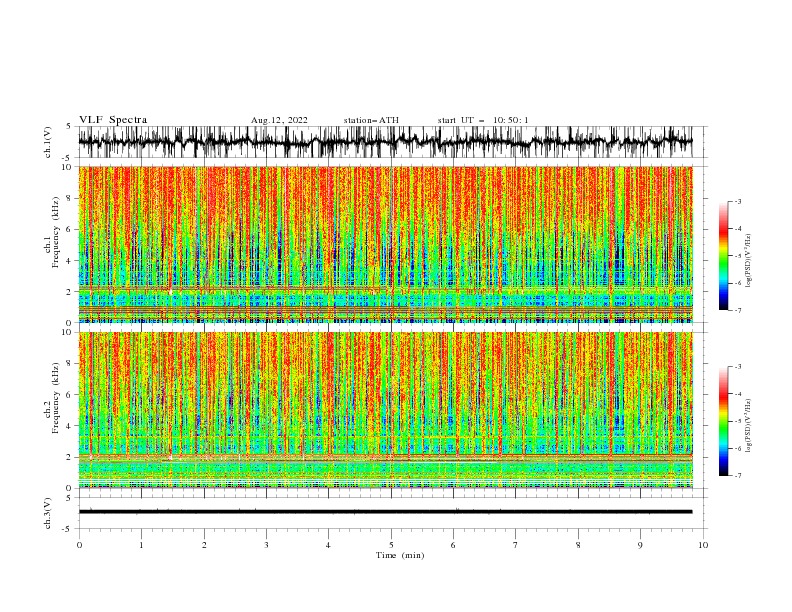Click the ch.1 PSD color scale bar
This screenshot has width=792, height=612.
coord(723,256)
